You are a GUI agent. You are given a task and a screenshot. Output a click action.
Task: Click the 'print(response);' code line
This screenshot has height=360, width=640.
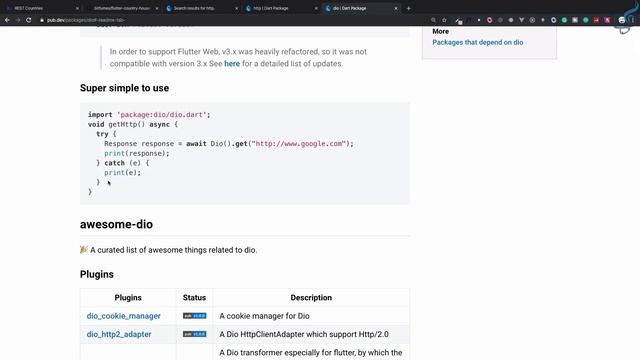tap(137, 153)
